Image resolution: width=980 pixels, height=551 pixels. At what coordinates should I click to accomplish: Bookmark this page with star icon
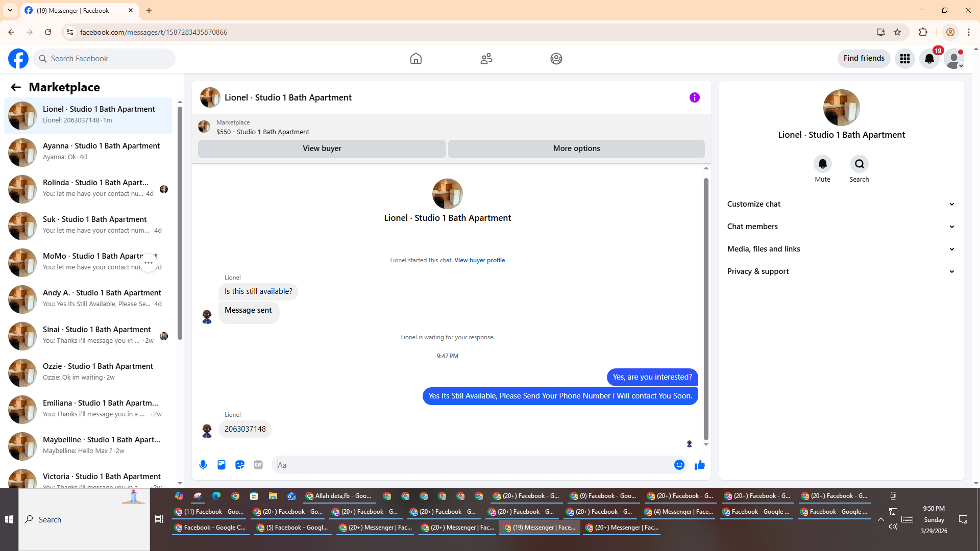(897, 32)
